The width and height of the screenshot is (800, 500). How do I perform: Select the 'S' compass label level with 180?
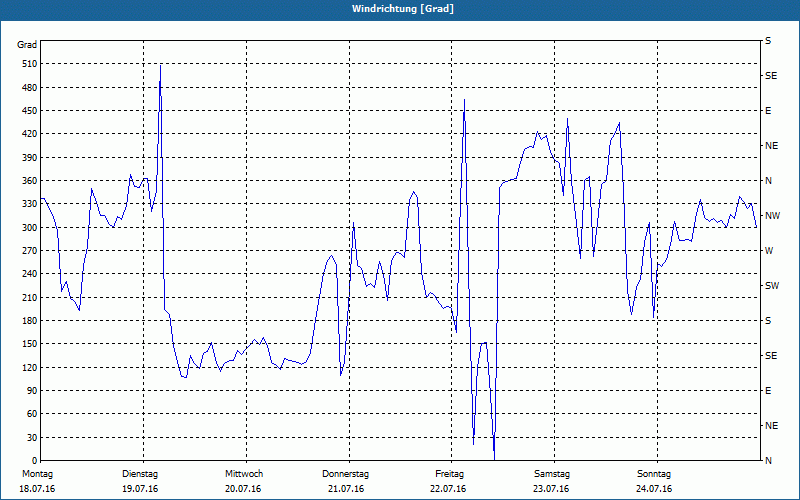768,321
